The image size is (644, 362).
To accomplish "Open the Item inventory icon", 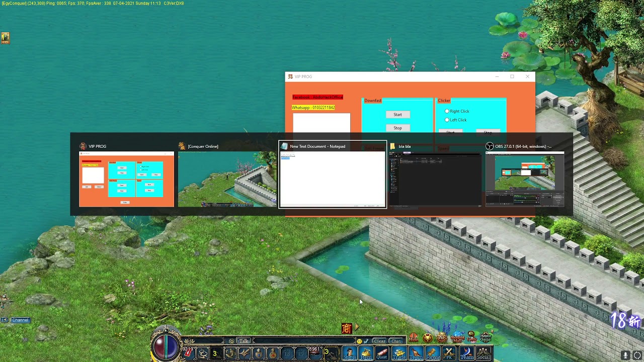I will [x=366, y=353].
